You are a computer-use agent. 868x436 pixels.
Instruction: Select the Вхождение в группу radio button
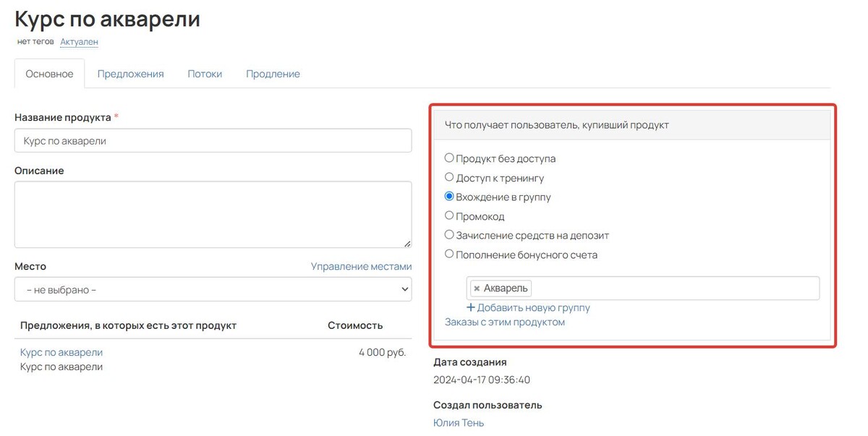pyautogui.click(x=449, y=196)
